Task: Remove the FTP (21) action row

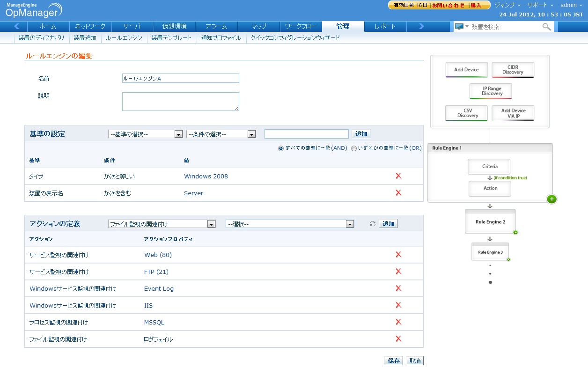Action: point(398,272)
